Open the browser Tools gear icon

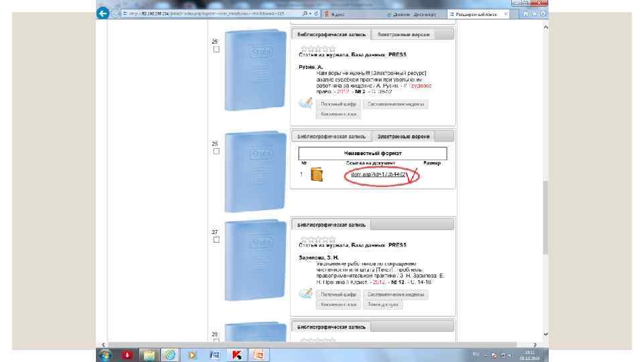click(543, 13)
